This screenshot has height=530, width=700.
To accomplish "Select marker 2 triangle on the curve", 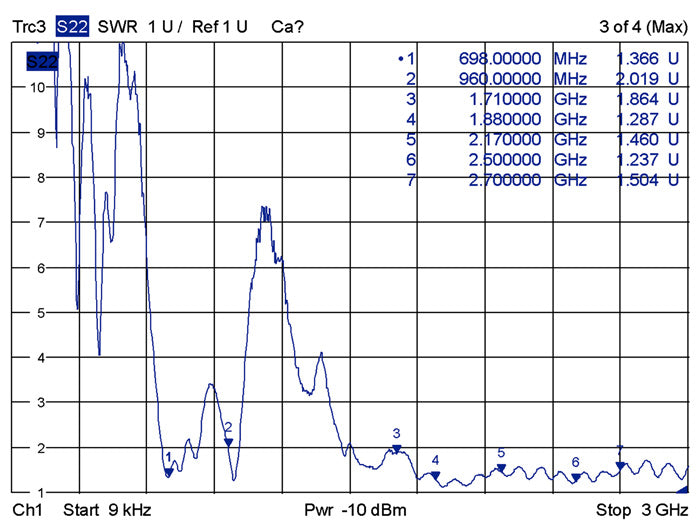I will tap(228, 441).
